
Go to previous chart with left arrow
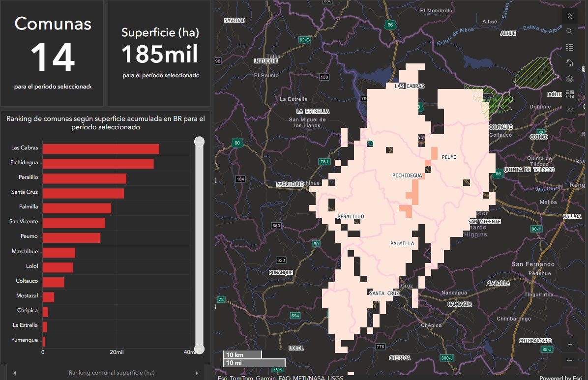pyautogui.click(x=14, y=373)
